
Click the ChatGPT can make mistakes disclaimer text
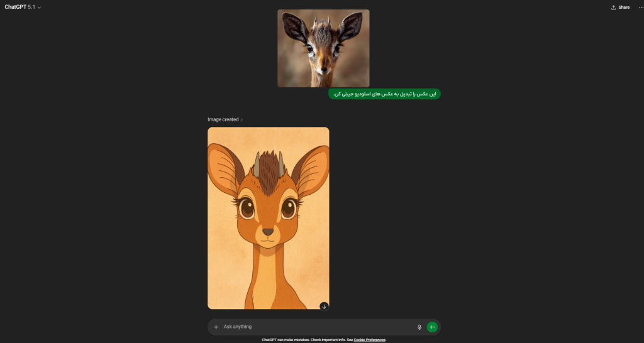(307, 340)
